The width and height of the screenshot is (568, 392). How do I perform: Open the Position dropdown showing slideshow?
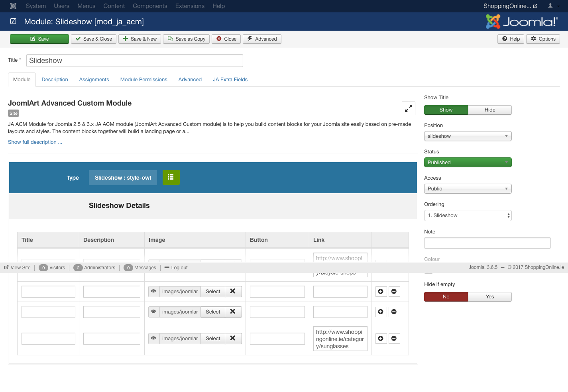click(468, 136)
